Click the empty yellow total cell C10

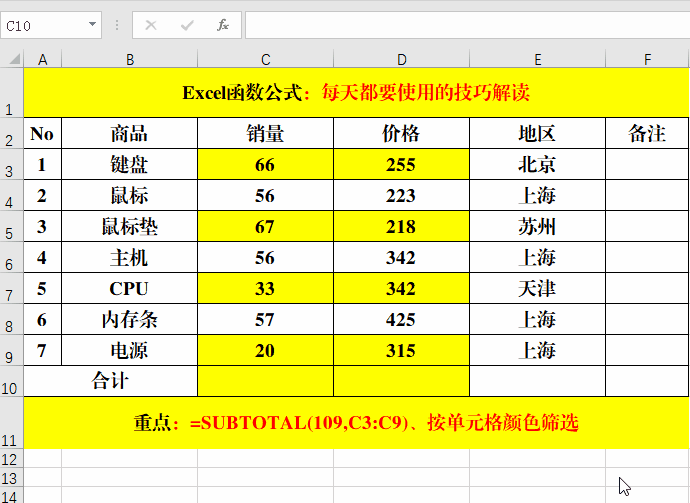coord(265,381)
